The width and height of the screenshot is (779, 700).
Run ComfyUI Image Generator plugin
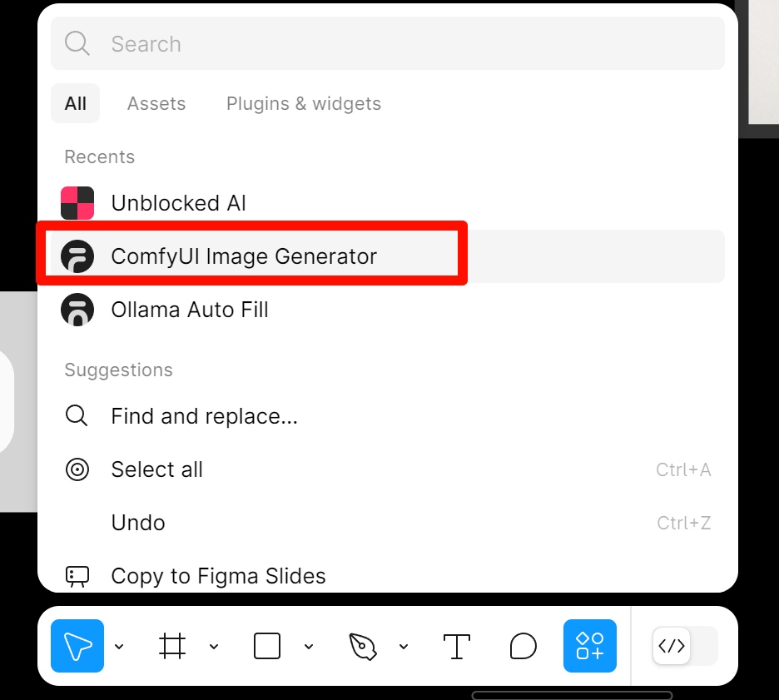388,256
